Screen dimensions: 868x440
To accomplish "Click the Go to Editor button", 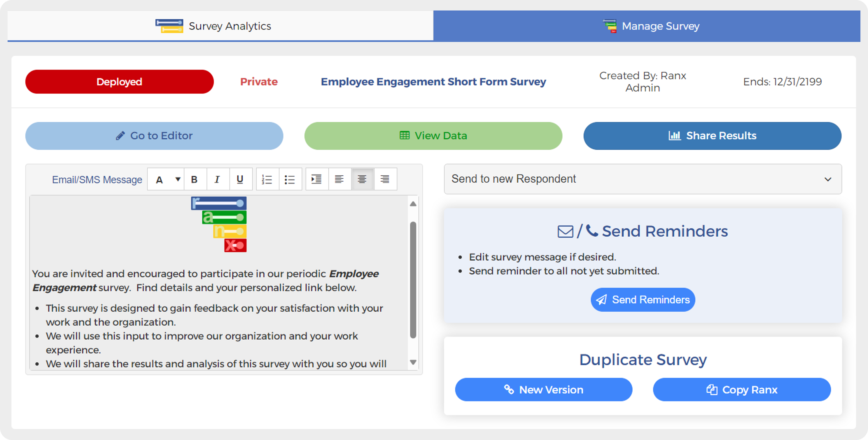I will click(154, 136).
